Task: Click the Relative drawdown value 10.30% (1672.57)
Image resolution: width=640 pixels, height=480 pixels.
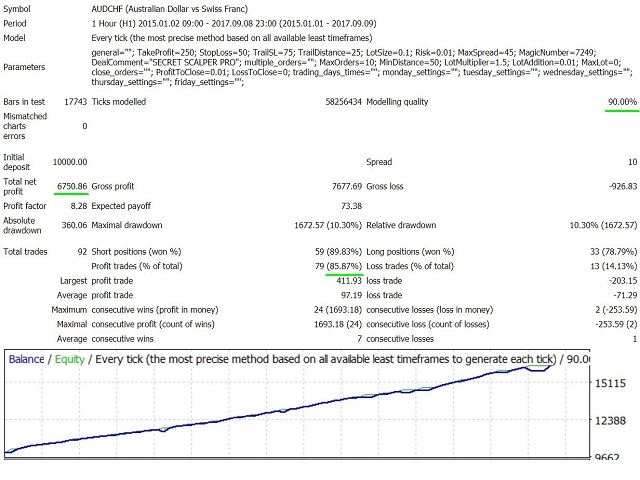Action: point(603,225)
